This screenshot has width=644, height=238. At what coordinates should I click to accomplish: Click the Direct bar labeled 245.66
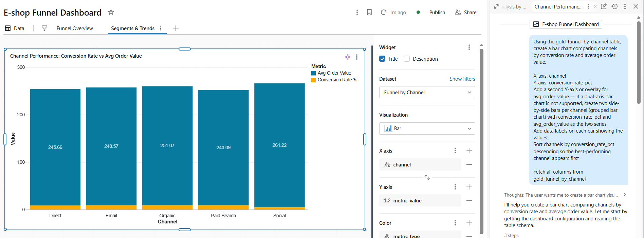pyautogui.click(x=55, y=147)
